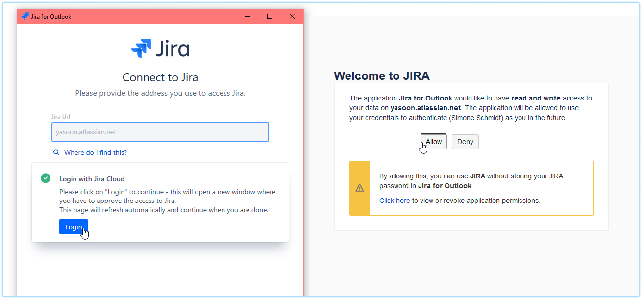
Task: Click the warning triangle icon
Action: coord(360,188)
